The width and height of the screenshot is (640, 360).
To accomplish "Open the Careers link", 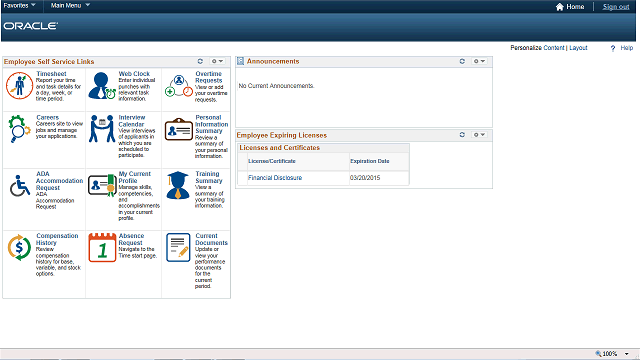I will 47,118.
